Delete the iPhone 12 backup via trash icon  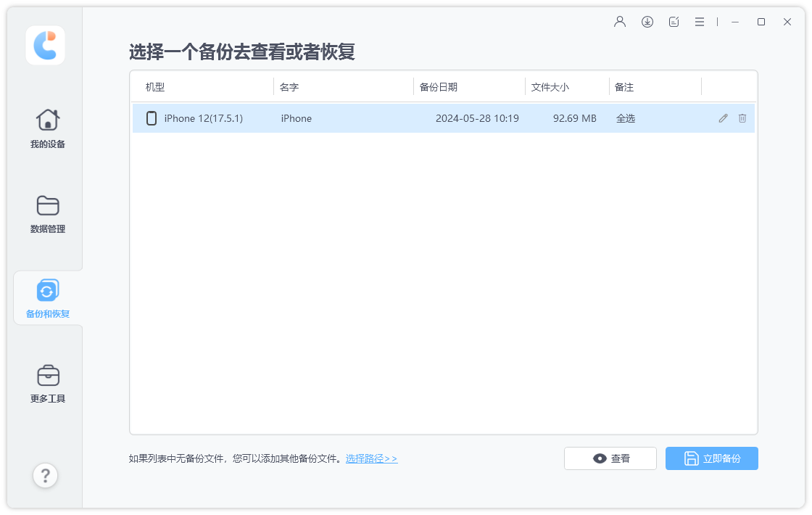742,118
